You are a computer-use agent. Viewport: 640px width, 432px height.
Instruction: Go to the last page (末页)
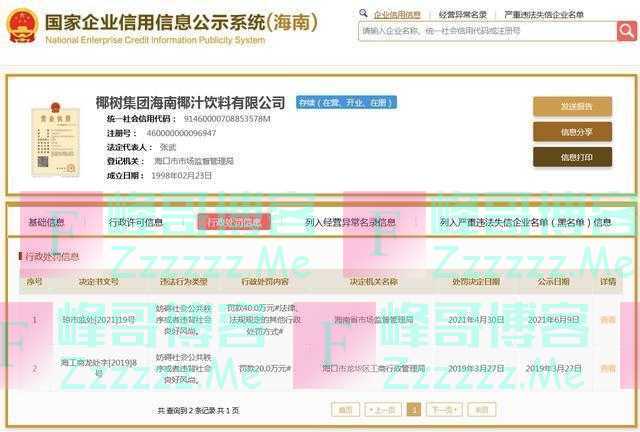click(x=482, y=410)
